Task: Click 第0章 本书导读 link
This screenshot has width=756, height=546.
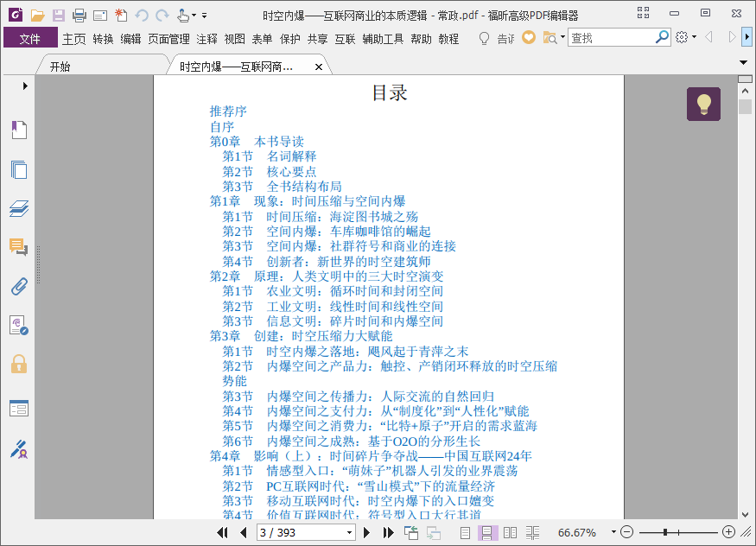Action: (257, 142)
